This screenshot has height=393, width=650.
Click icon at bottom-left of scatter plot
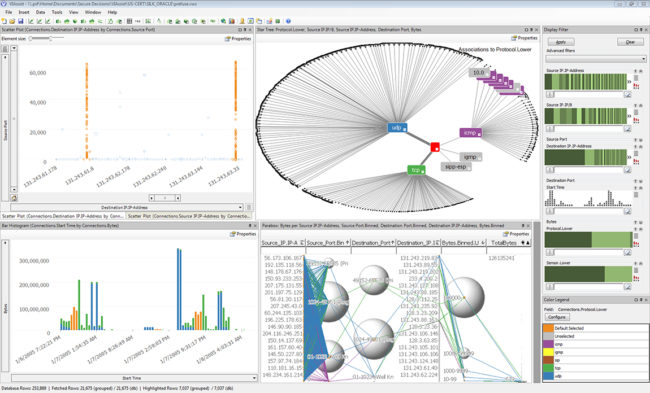(x=14, y=198)
